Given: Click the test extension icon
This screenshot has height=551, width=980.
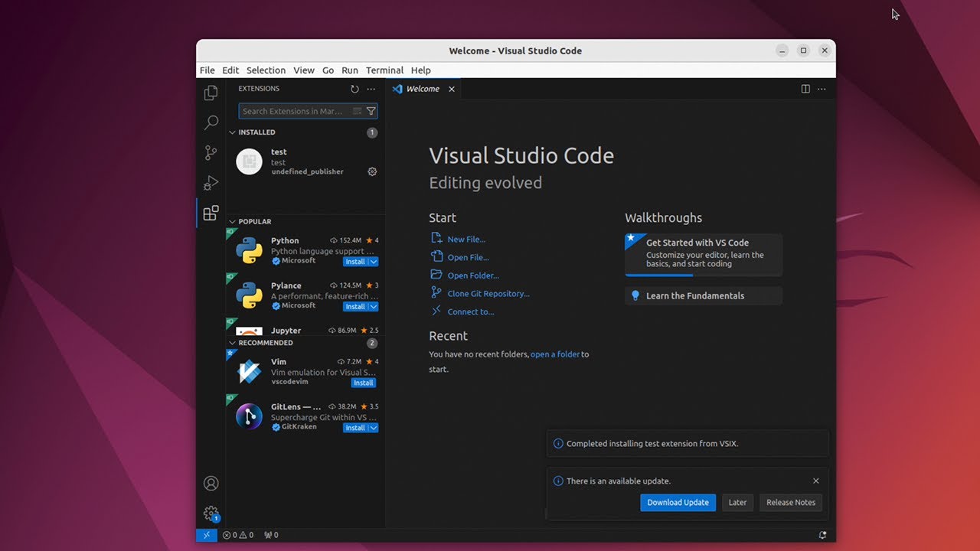Looking at the screenshot, I should 249,161.
